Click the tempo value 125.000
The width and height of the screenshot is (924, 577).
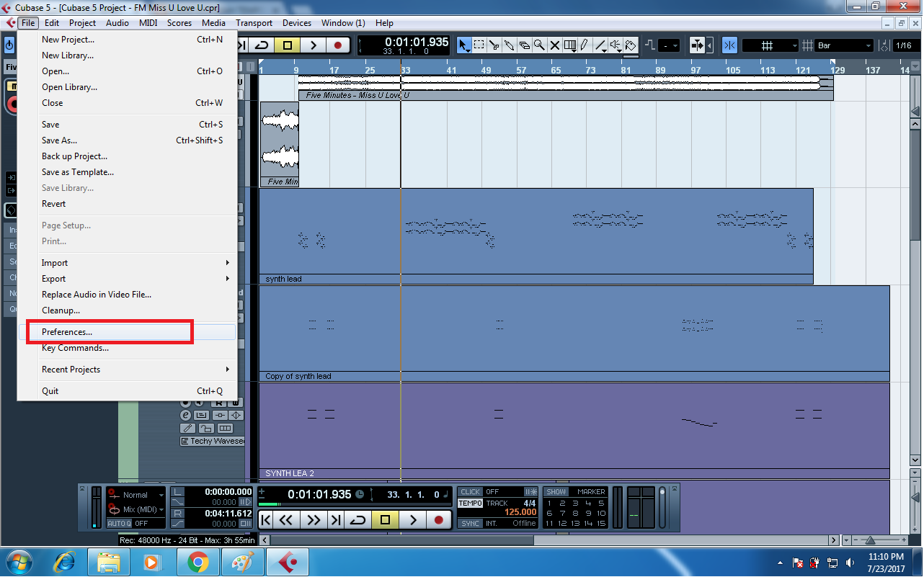[520, 512]
